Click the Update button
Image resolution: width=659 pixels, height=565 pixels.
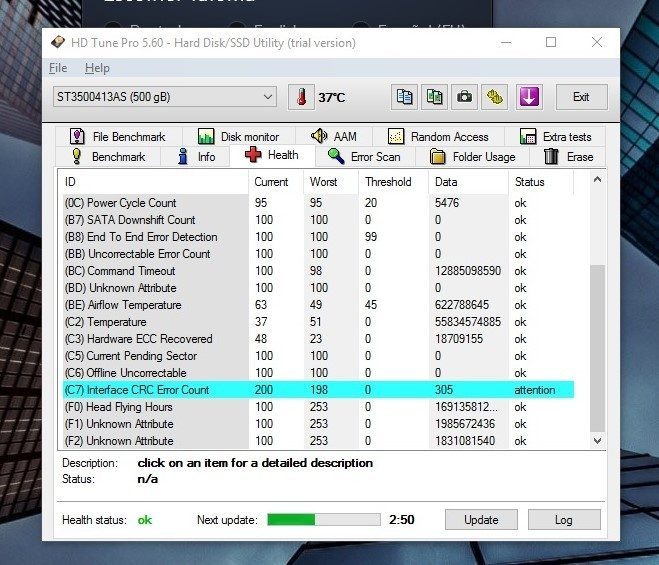point(481,520)
